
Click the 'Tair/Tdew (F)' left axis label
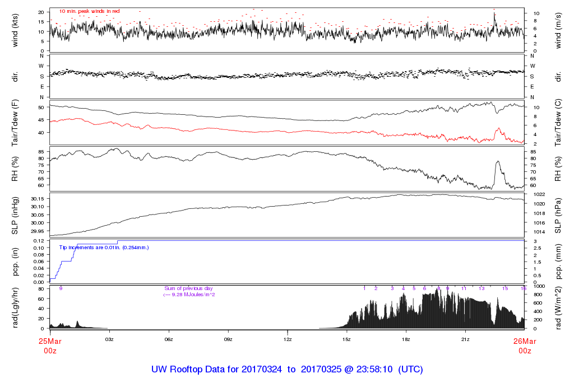15,123
